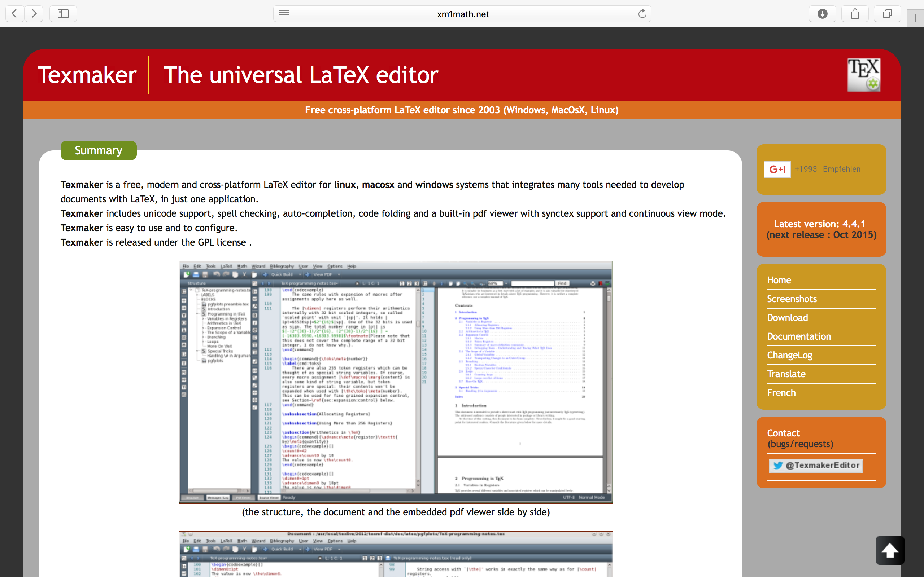Viewport: 924px width, 577px height.
Task: Click the Safari forward arrow
Action: [x=34, y=14]
